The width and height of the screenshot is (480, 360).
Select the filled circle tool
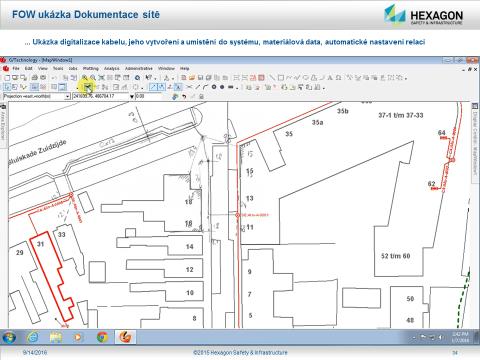click(222, 87)
